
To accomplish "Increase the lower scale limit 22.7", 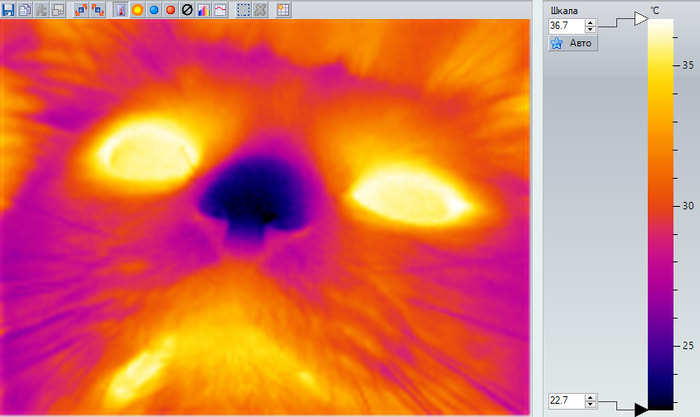I will pyautogui.click(x=591, y=397).
